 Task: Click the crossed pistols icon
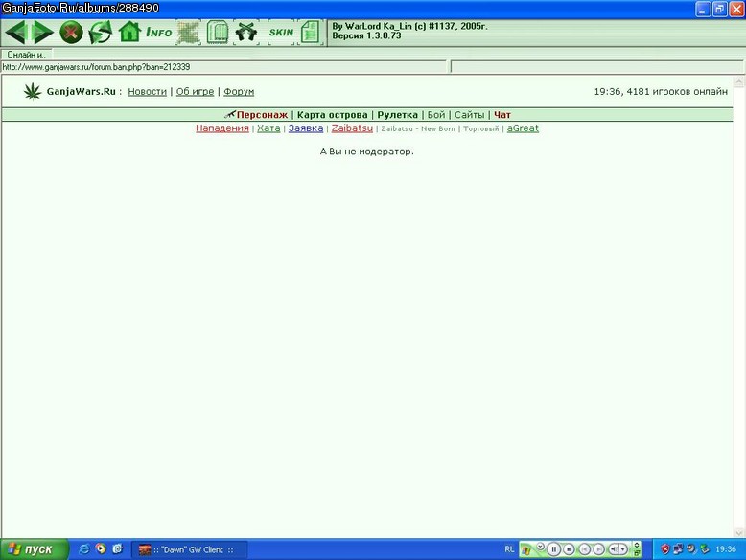pos(246,33)
